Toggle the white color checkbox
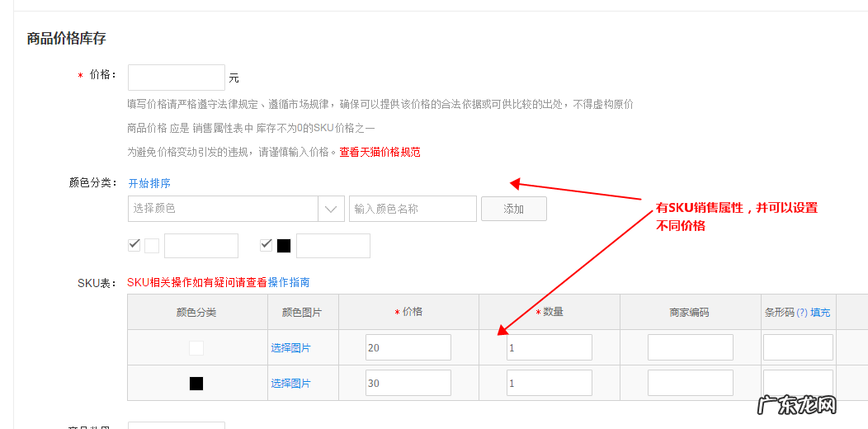868x429 pixels. 134,245
